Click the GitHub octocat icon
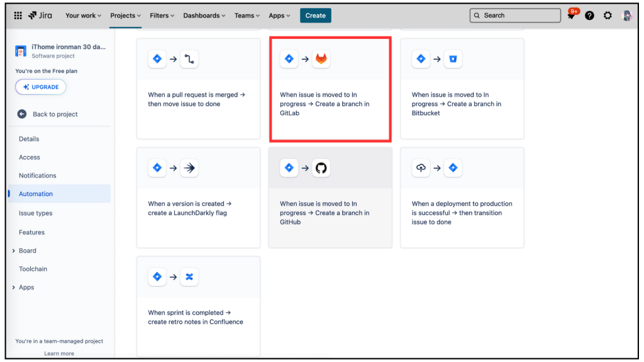Screen dimensions: 644x362 point(321,167)
